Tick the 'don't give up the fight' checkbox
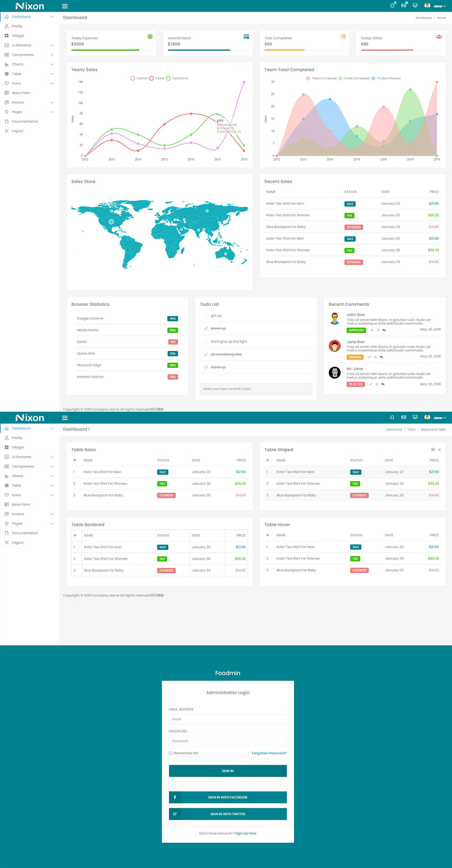This screenshot has height=868, width=452. click(206, 342)
